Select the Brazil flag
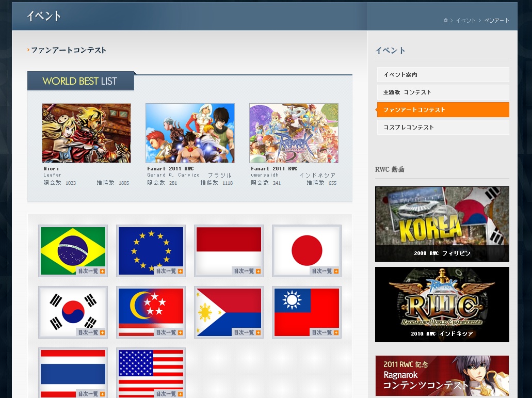 [x=73, y=251]
